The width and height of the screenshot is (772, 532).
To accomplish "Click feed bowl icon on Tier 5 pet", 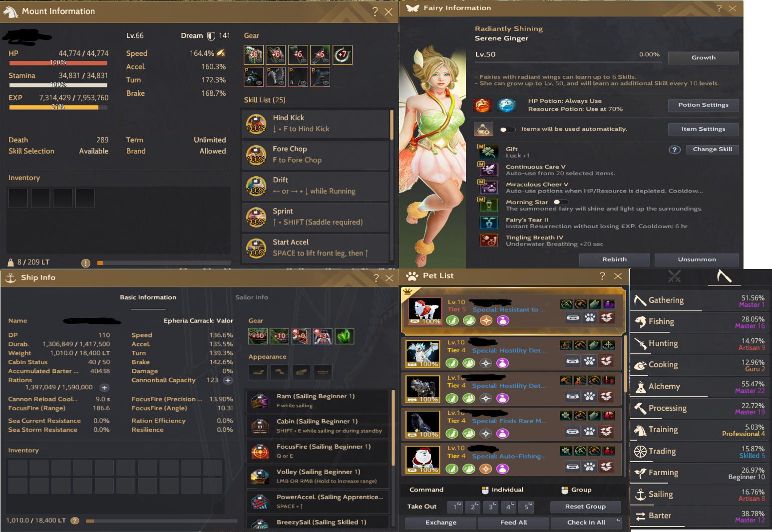I will click(x=573, y=317).
